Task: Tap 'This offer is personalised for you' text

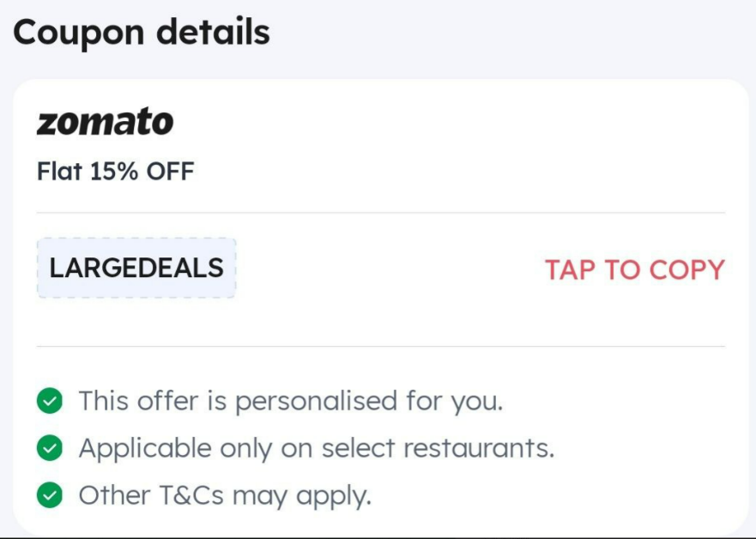Action: [x=291, y=401]
